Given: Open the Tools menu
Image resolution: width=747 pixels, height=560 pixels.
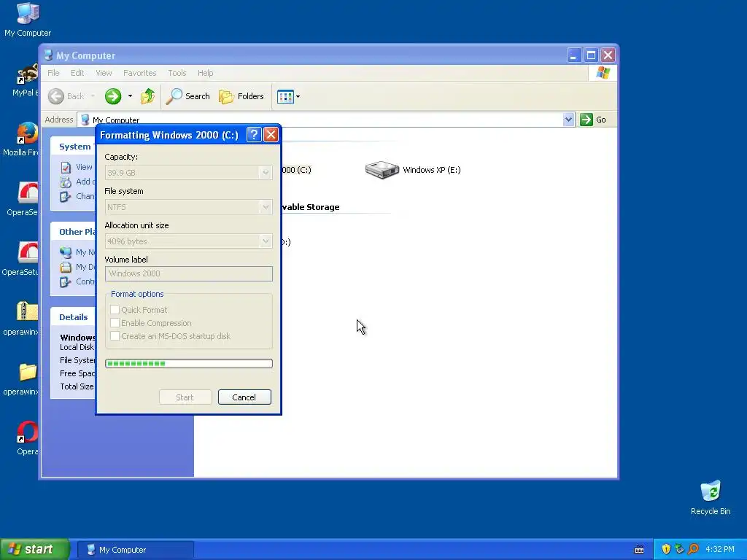Looking at the screenshot, I should [177, 73].
